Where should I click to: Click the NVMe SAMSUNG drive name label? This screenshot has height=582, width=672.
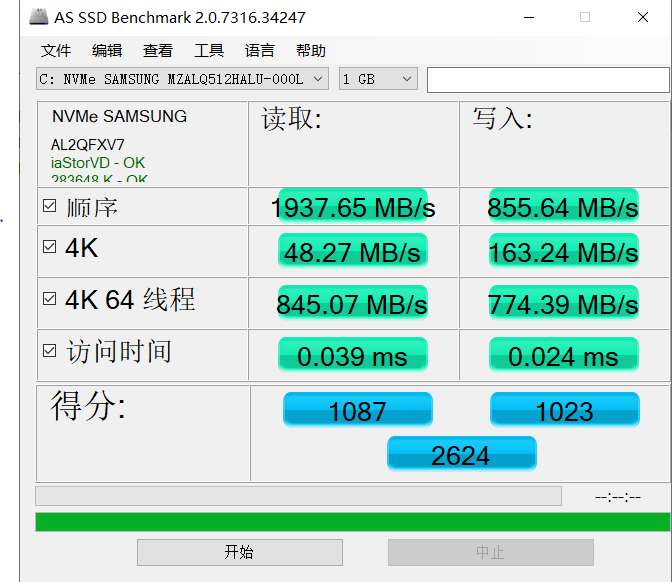[120, 117]
